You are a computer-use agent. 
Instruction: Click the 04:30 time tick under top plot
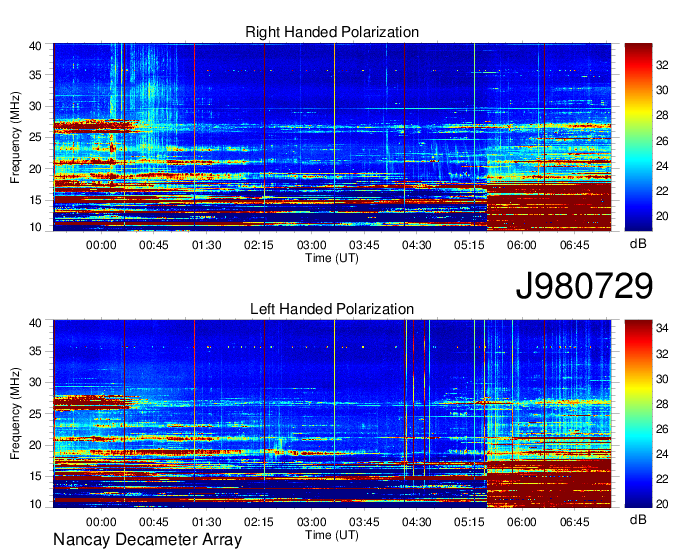tap(416, 245)
